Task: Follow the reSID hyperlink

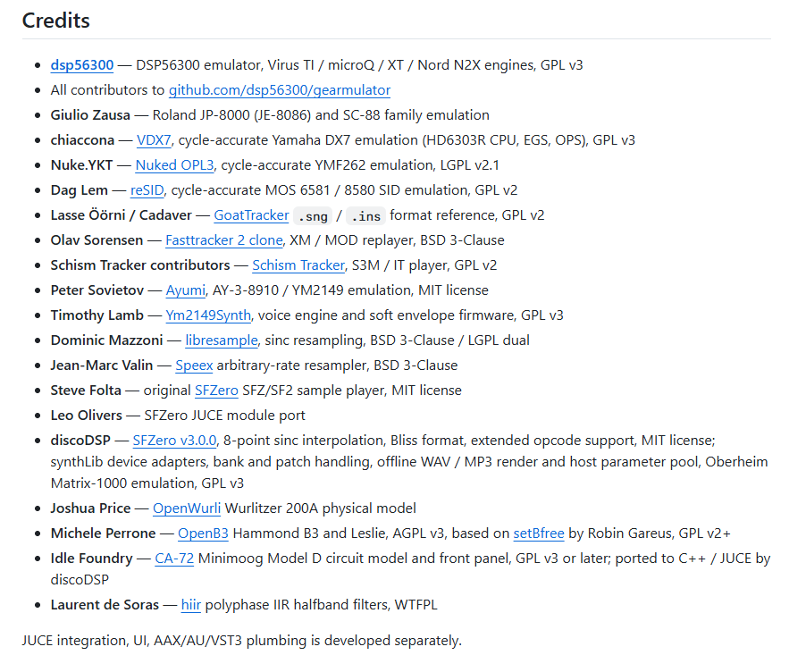Action: pyautogui.click(x=147, y=190)
